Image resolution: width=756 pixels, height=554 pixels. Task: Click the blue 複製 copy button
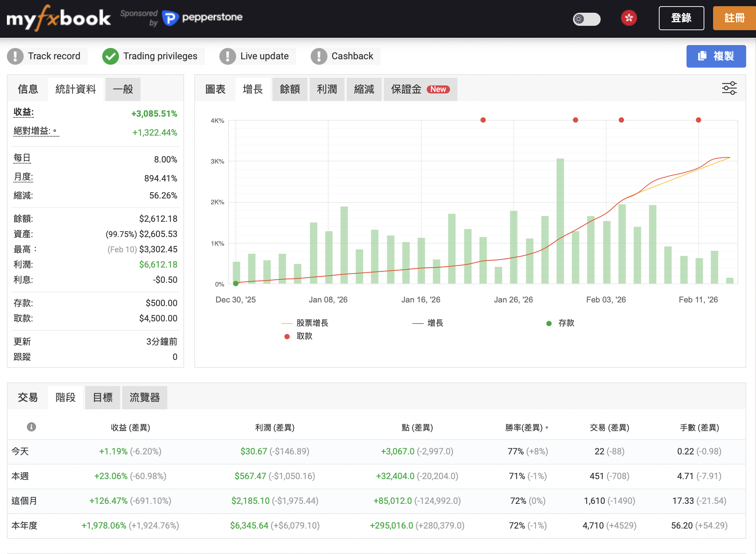point(716,56)
